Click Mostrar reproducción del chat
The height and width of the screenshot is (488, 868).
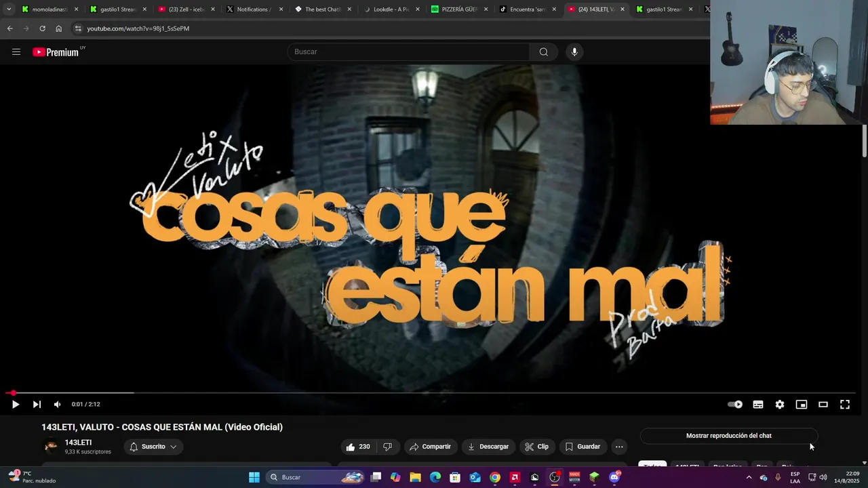[729, 436]
